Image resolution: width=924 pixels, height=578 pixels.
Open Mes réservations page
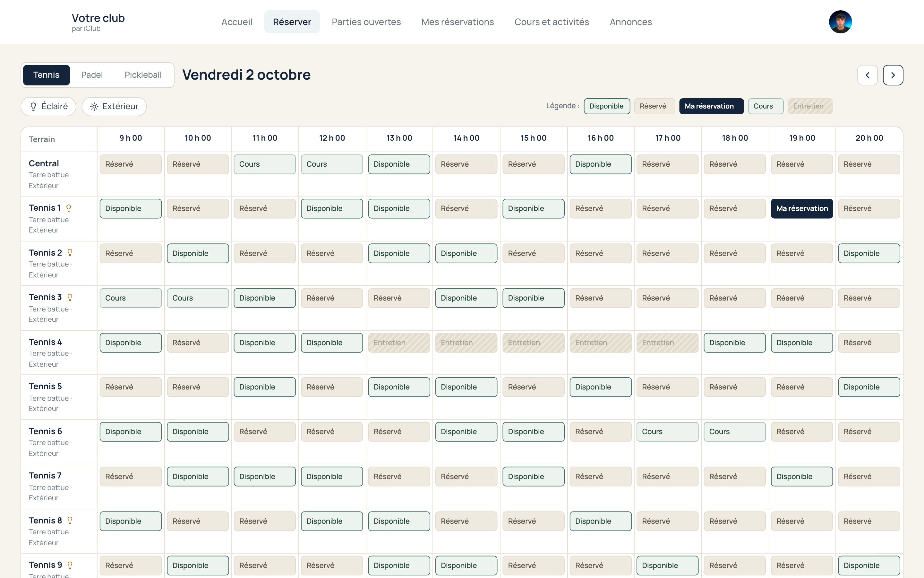(x=458, y=22)
